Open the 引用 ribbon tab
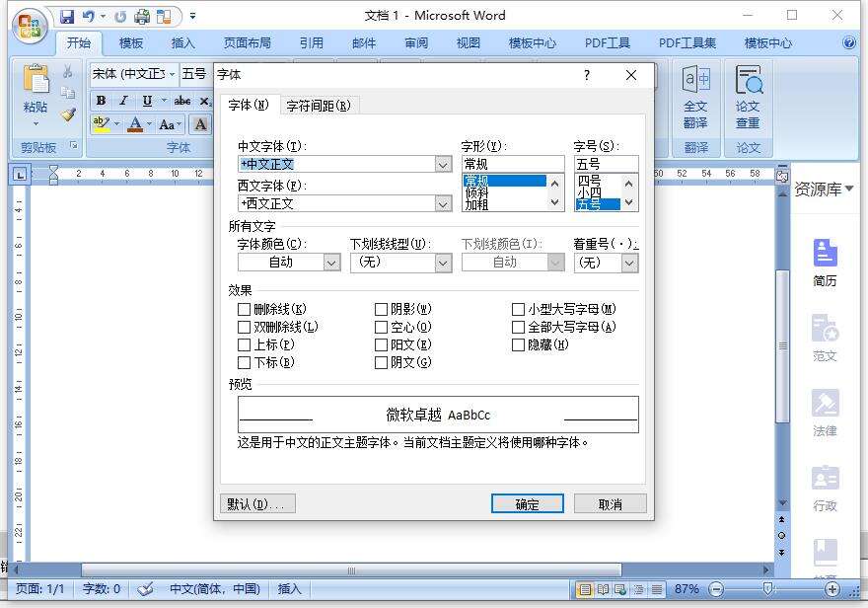The width and height of the screenshot is (868, 608). [x=311, y=42]
